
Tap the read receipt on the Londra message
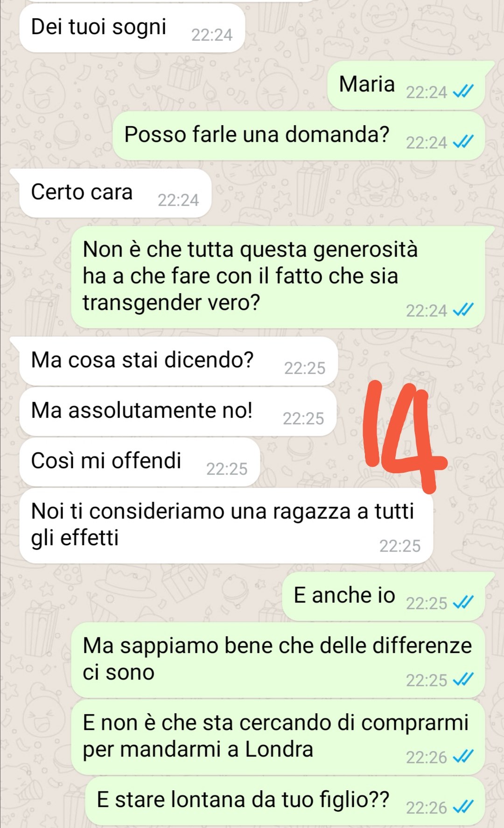point(463,757)
